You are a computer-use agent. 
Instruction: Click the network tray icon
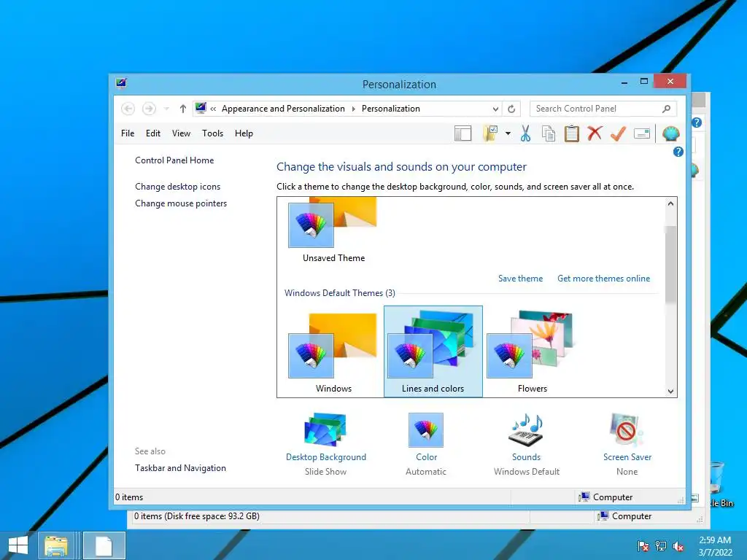(661, 546)
